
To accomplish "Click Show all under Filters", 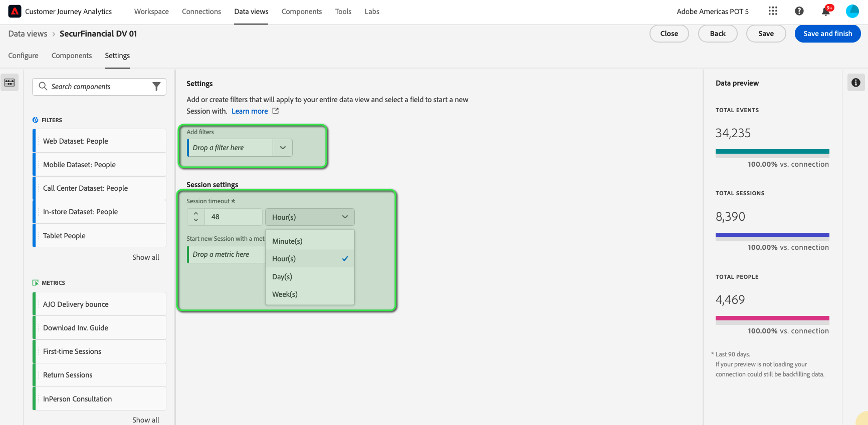I will [146, 257].
